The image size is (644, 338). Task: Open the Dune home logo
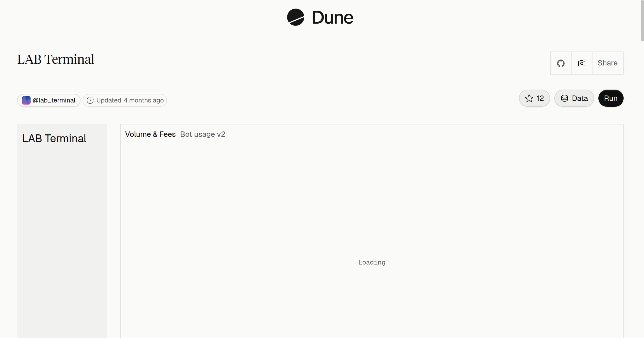(320, 17)
